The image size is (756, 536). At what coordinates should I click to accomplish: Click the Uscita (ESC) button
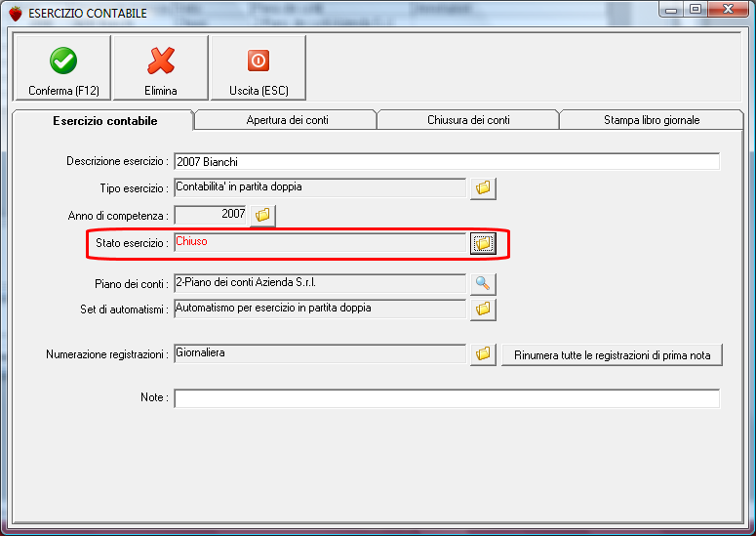pyautogui.click(x=259, y=67)
